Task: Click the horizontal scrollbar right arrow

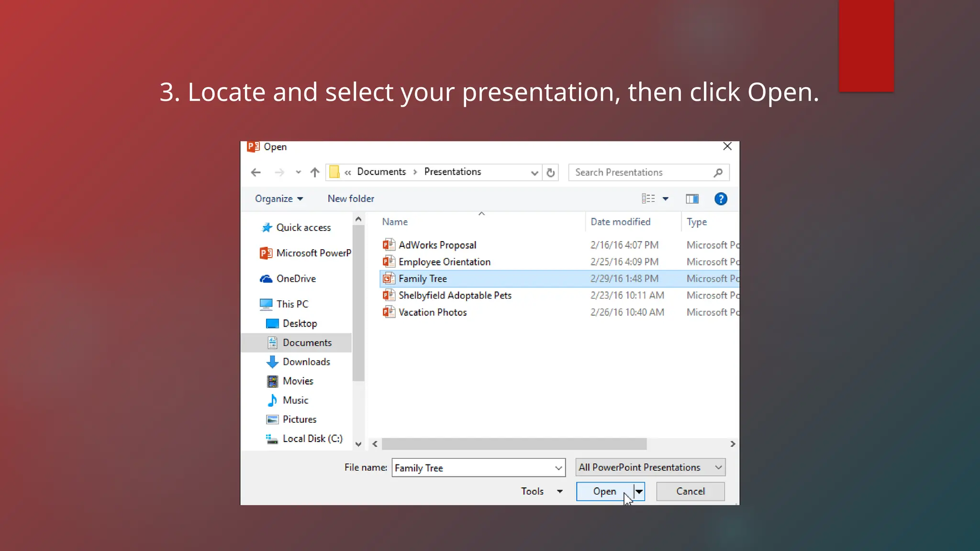Action: coord(733,444)
